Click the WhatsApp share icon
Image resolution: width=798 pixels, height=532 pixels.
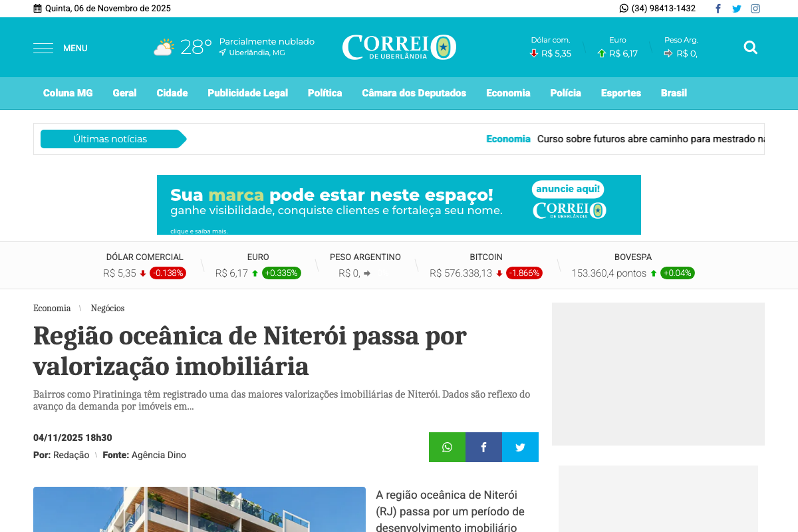[x=446, y=447]
